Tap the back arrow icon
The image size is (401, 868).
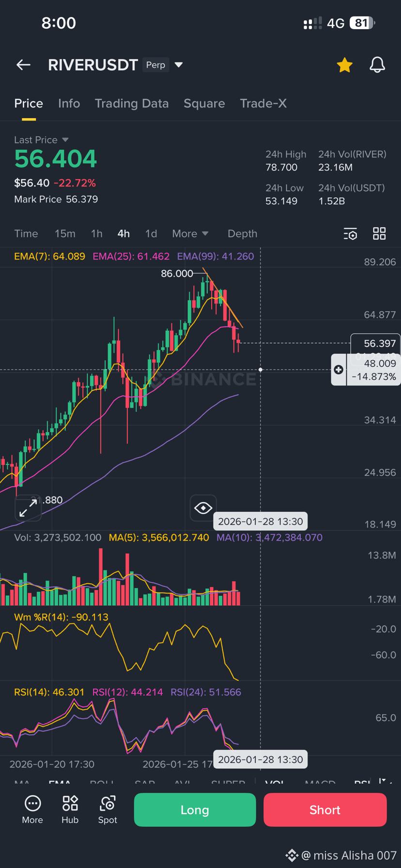point(23,65)
